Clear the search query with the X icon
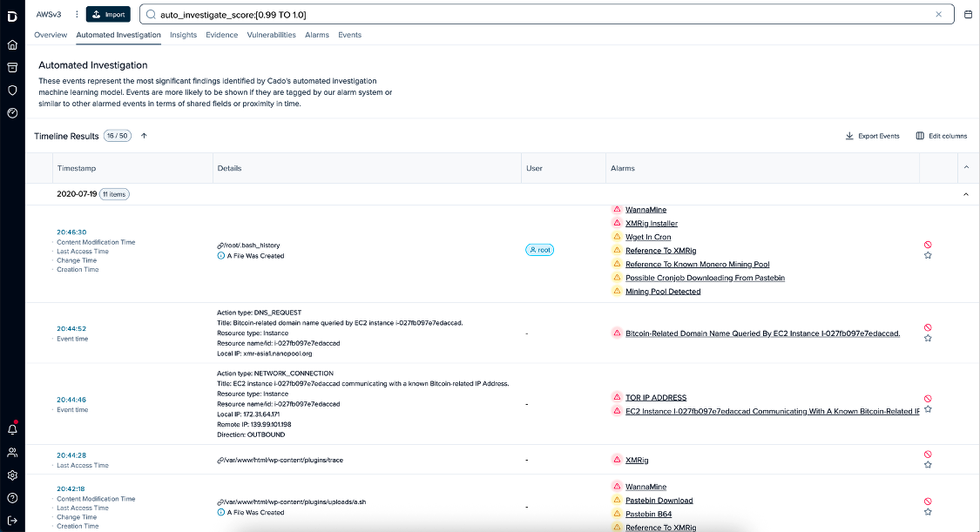Image resolution: width=980 pixels, height=532 pixels. tap(939, 14)
